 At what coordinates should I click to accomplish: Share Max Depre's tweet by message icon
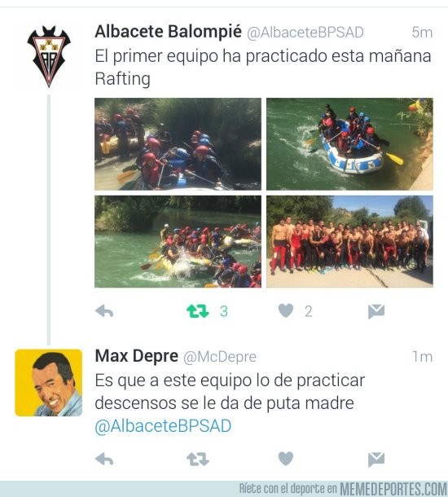(x=376, y=460)
